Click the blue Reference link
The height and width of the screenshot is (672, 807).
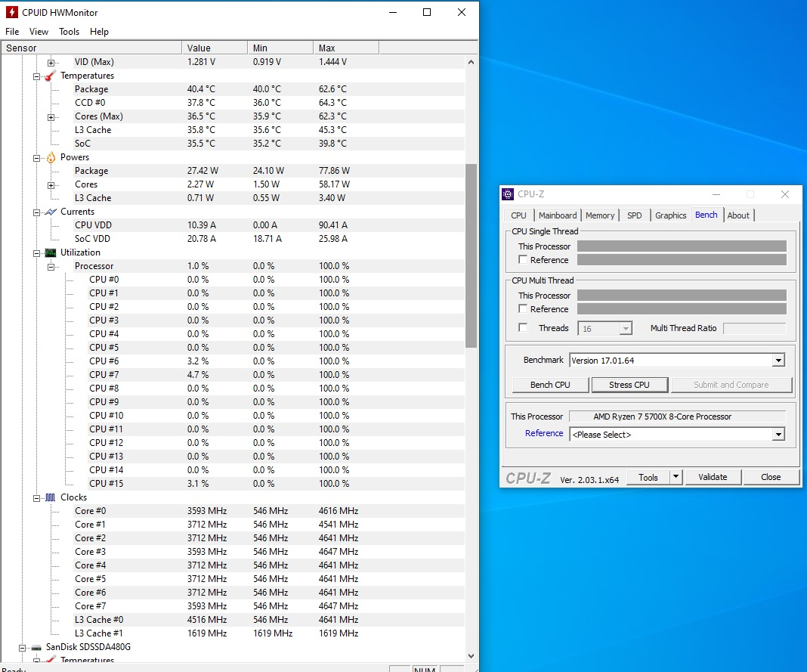[543, 433]
